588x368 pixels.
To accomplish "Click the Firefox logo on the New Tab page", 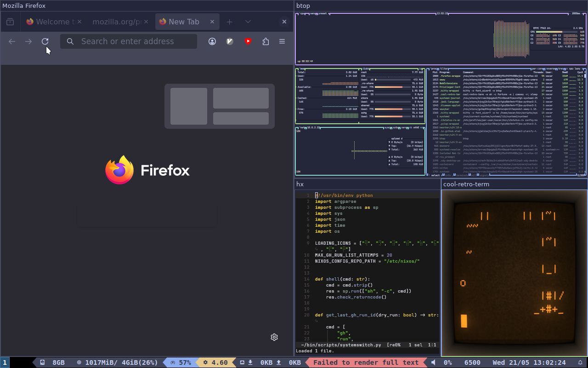I will (x=119, y=170).
